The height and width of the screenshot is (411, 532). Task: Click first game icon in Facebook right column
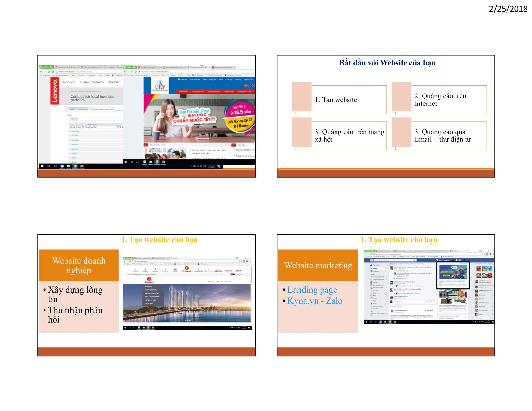pyautogui.click(x=478, y=268)
